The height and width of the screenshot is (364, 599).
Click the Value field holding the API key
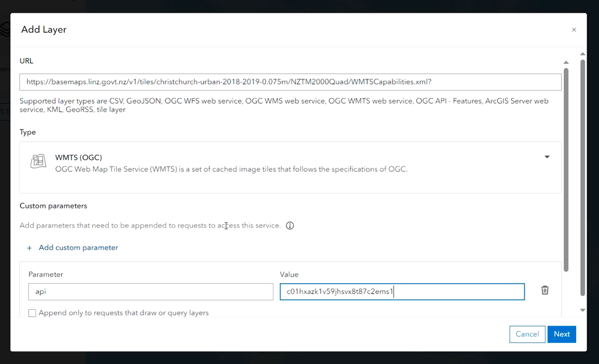[402, 292]
